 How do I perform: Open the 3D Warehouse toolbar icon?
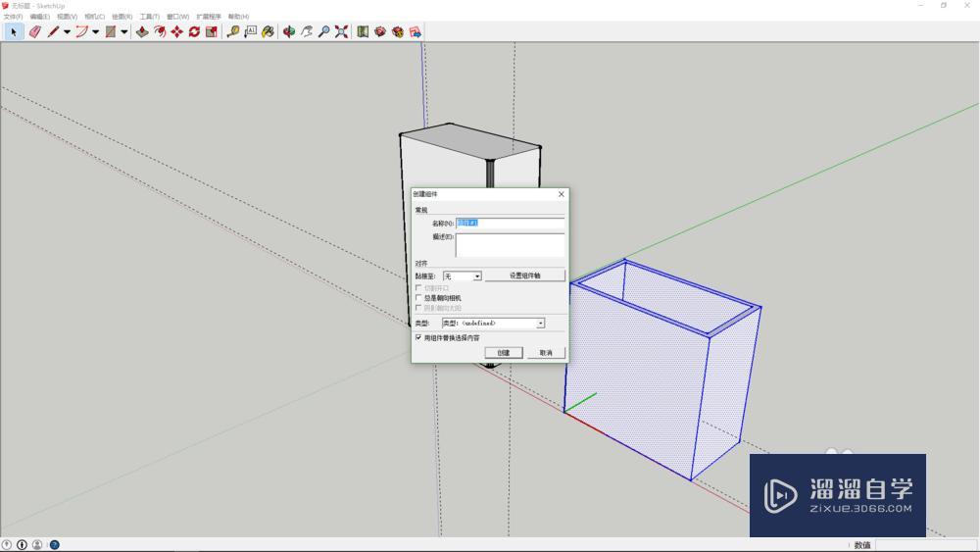pyautogui.click(x=363, y=32)
